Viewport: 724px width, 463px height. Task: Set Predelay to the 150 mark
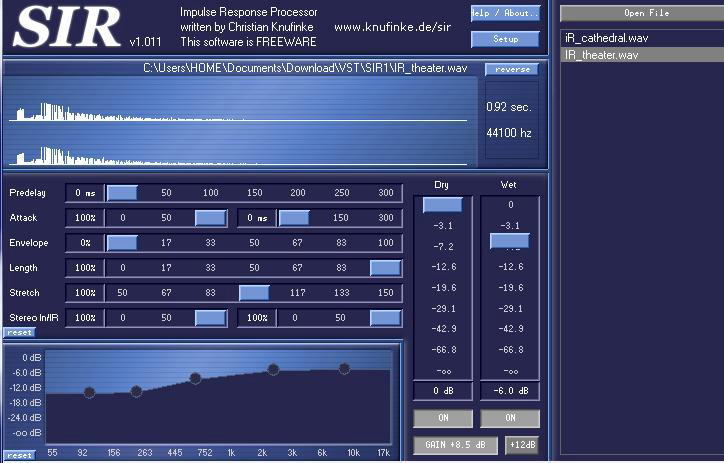click(x=254, y=193)
